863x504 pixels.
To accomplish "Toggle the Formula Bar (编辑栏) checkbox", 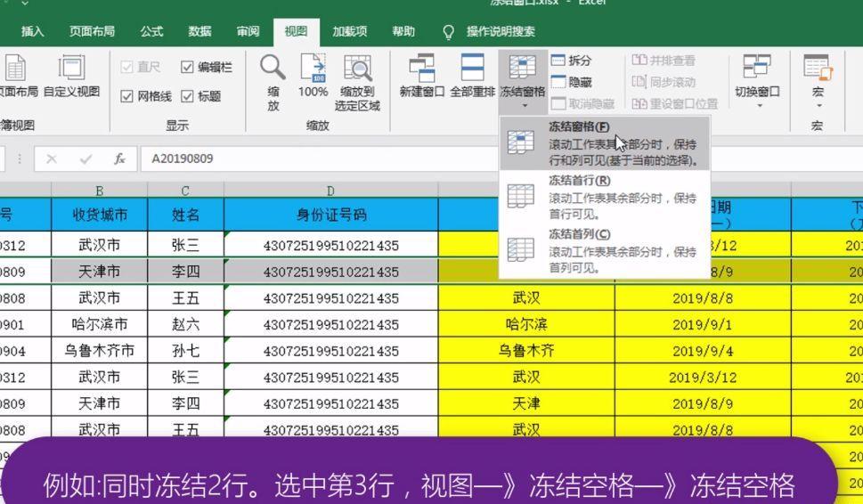I will click(187, 67).
